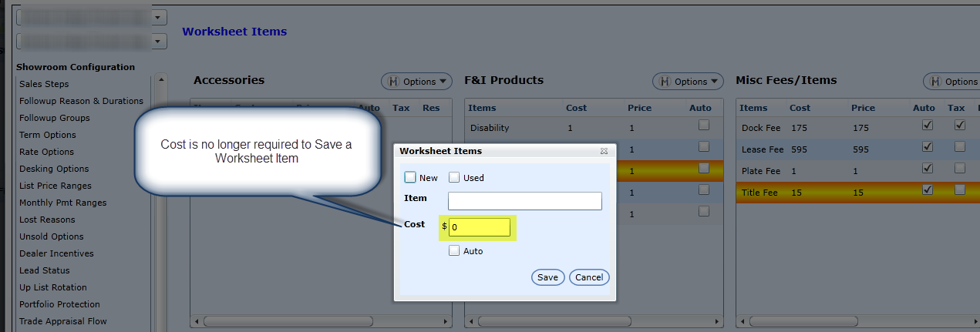This screenshot has width=980, height=332.
Task: Open Dealer Incentives configuration
Action: coord(56,253)
